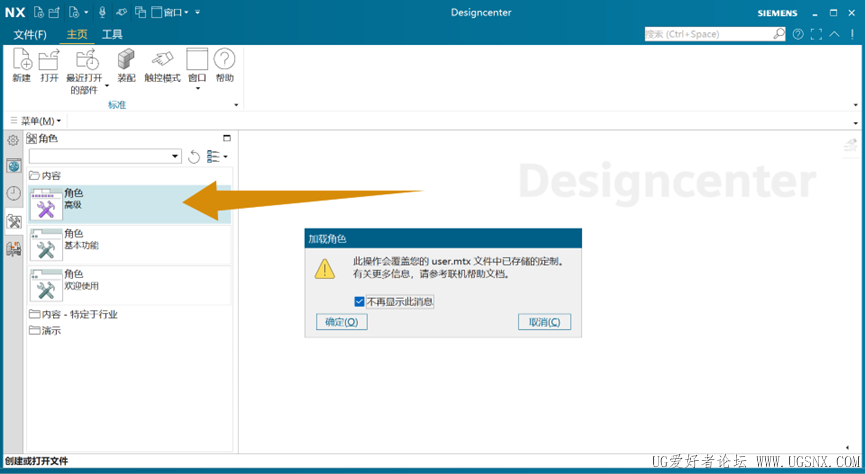This screenshot has height=474, width=865.
Task: Collapse the ribbon with the caret icon
Action: [835, 34]
